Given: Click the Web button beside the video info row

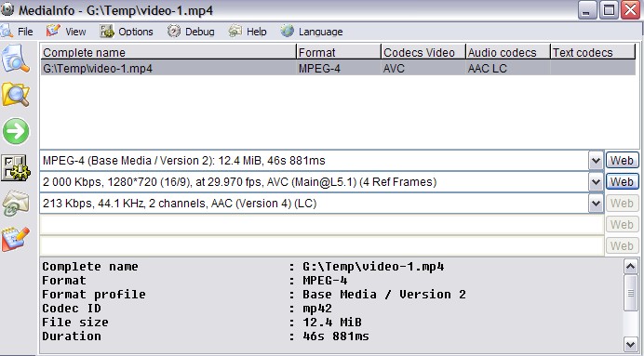Looking at the screenshot, I should (623, 182).
